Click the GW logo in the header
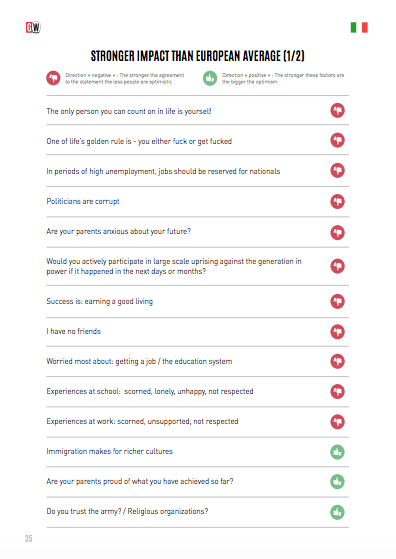This screenshot has height=559, width=396. pyautogui.click(x=33, y=27)
